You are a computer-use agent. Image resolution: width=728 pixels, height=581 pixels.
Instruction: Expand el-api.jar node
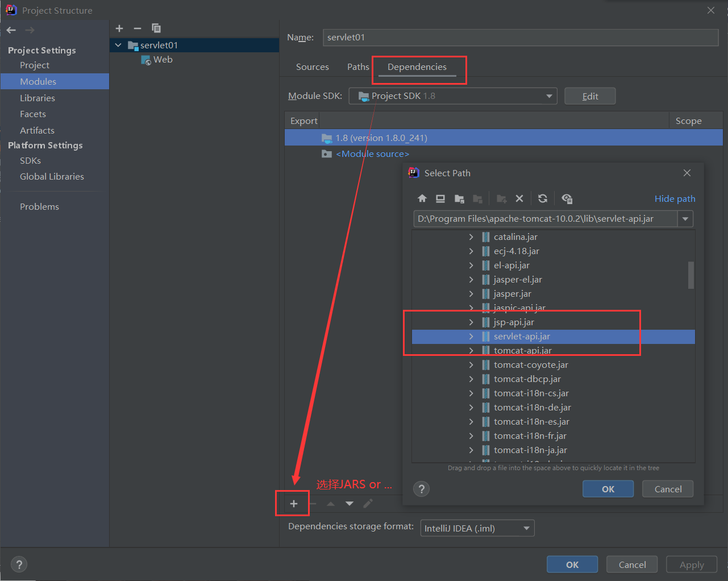click(471, 265)
